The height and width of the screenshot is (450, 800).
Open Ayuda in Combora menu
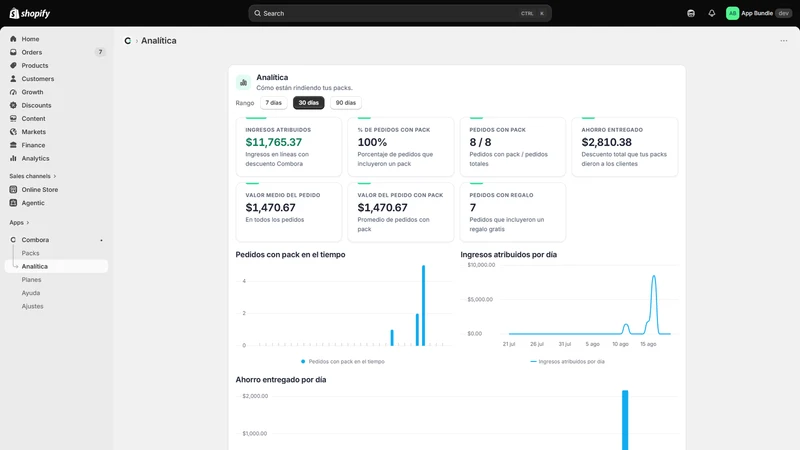(x=31, y=293)
